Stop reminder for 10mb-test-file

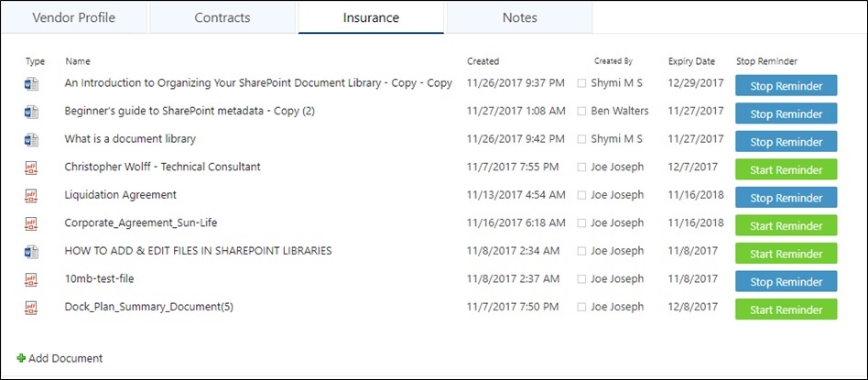coord(787,281)
